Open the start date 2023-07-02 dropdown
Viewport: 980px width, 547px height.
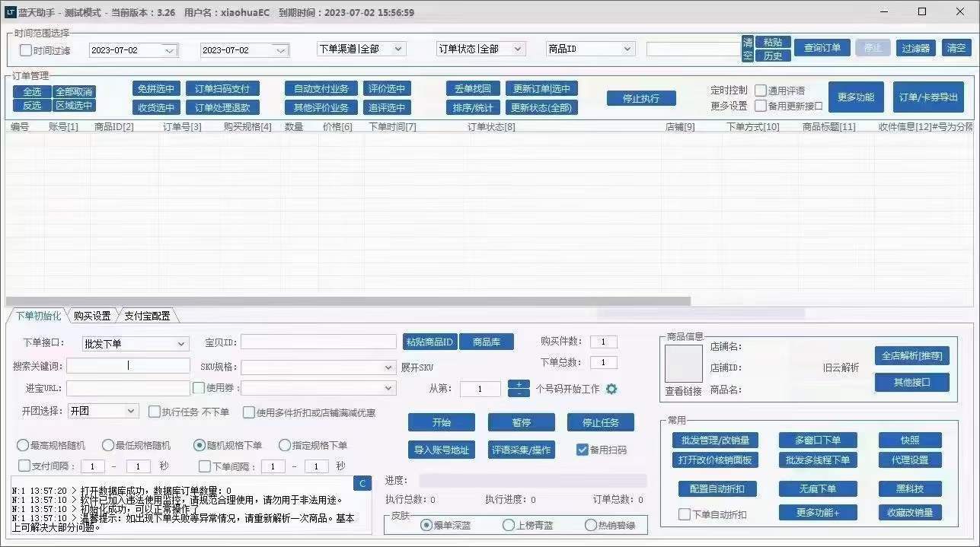pos(170,50)
